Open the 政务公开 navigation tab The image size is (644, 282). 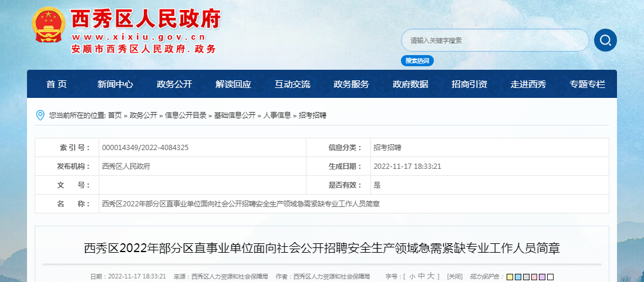pos(174,84)
